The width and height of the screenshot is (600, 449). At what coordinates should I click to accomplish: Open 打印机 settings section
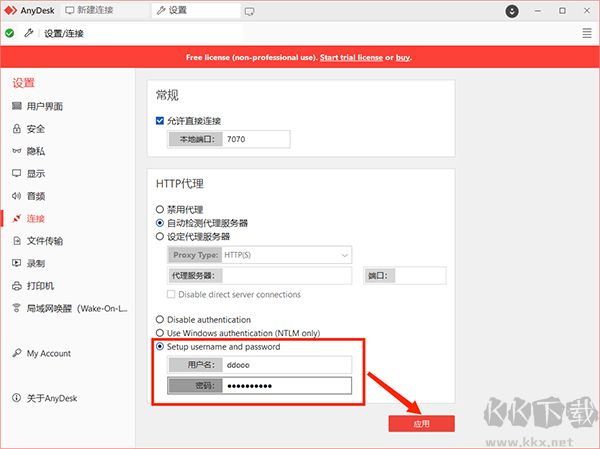point(40,286)
